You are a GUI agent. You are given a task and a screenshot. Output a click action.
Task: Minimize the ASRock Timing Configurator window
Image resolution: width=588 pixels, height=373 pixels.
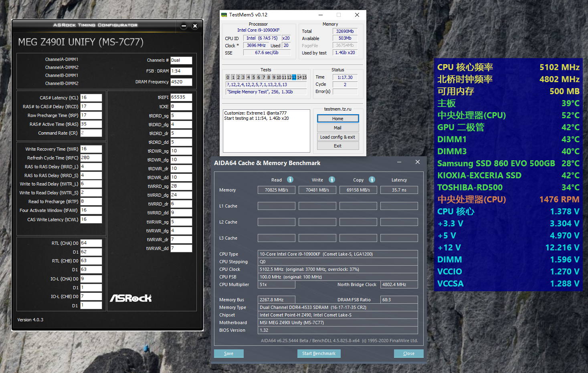[x=184, y=26]
